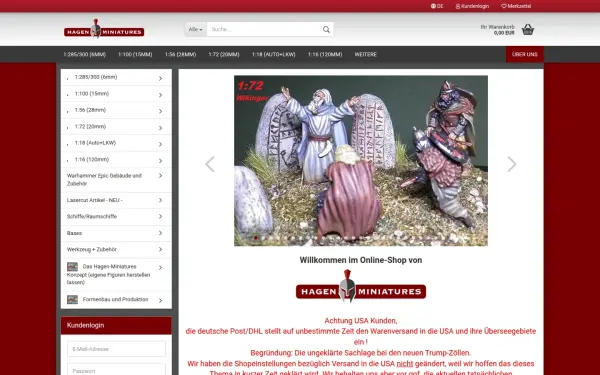Viewport: 600px width, 375px height.
Task: Expand Schiffe/Raumschiffe chevron
Action: (160, 217)
